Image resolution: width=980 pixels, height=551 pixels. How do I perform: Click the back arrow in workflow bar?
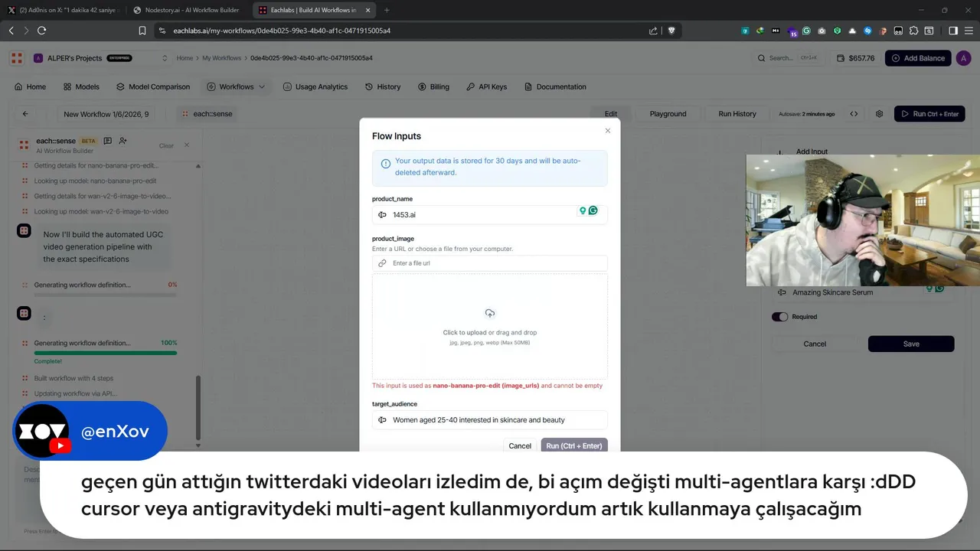25,114
